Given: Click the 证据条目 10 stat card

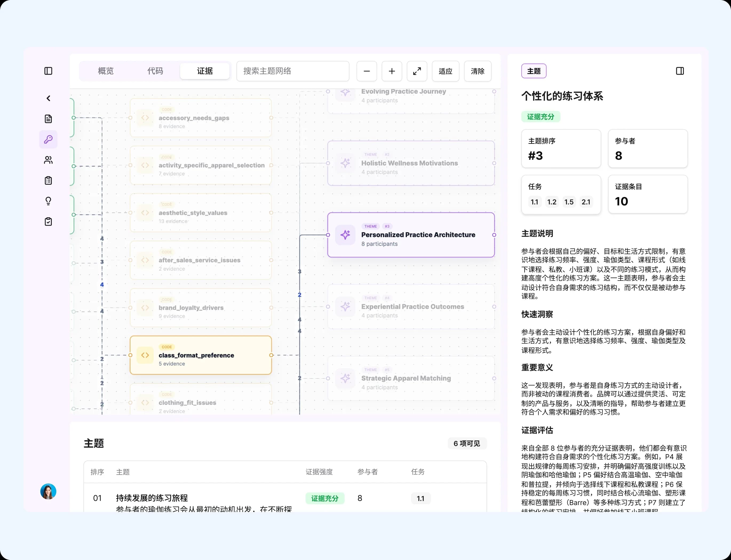Looking at the screenshot, I should [648, 194].
